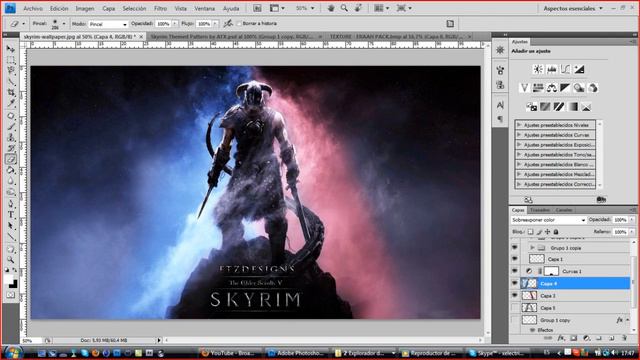Screen dimensions: 640x360
Task: Open the Archivo menu
Action: point(33,8)
